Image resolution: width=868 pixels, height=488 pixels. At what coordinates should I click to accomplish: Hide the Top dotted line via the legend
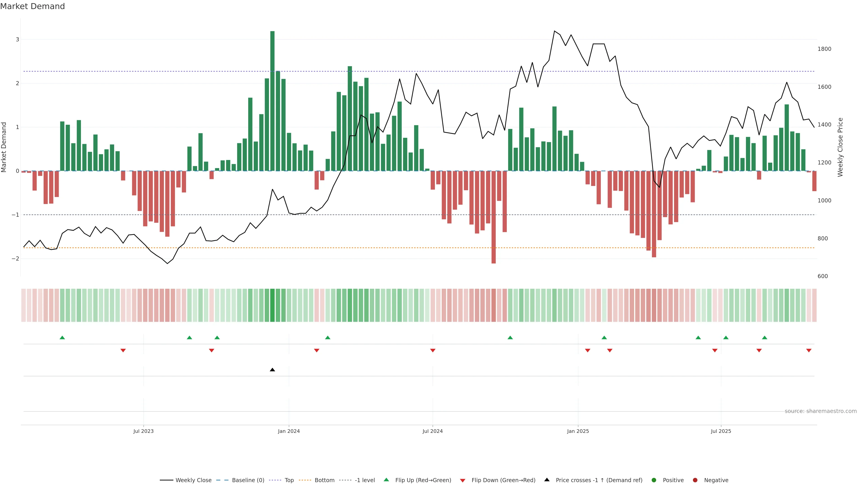tap(289, 480)
